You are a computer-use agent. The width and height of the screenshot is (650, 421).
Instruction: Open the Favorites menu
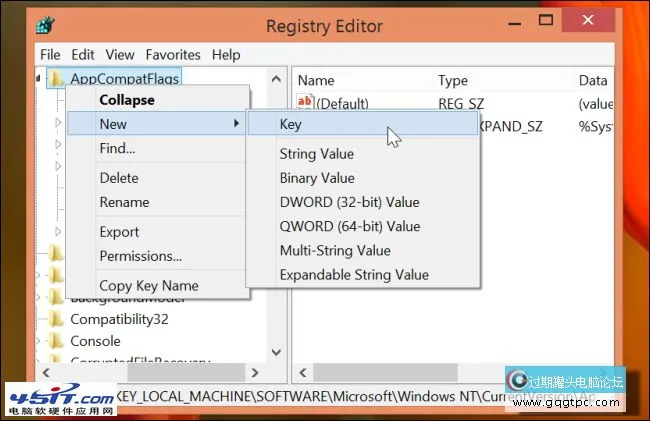[x=173, y=54]
